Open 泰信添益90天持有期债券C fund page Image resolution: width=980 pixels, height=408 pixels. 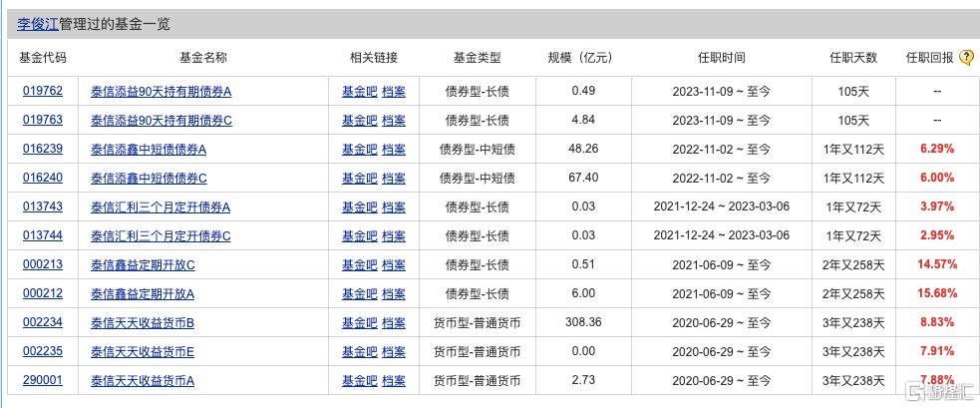pos(162,121)
